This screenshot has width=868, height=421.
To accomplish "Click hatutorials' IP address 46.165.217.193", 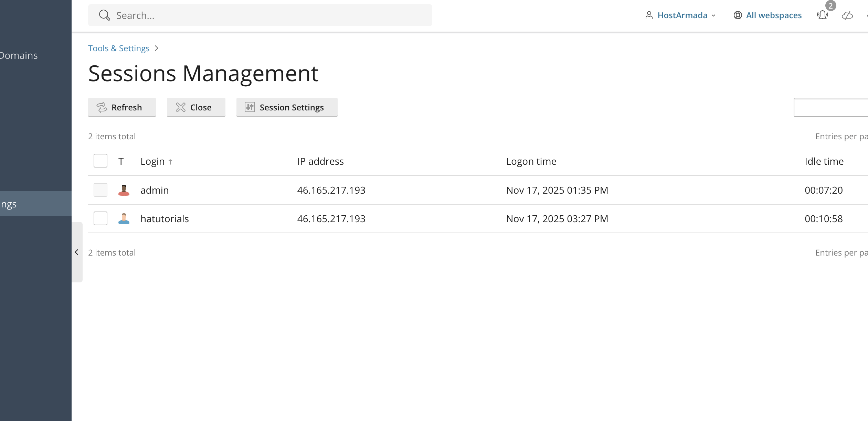I will tap(331, 218).
